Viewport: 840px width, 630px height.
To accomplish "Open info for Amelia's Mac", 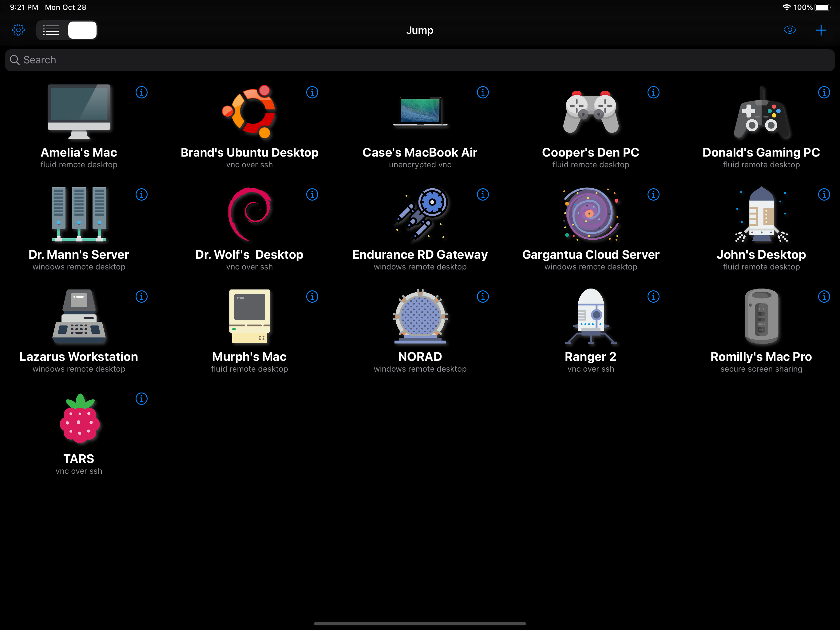I will [141, 92].
